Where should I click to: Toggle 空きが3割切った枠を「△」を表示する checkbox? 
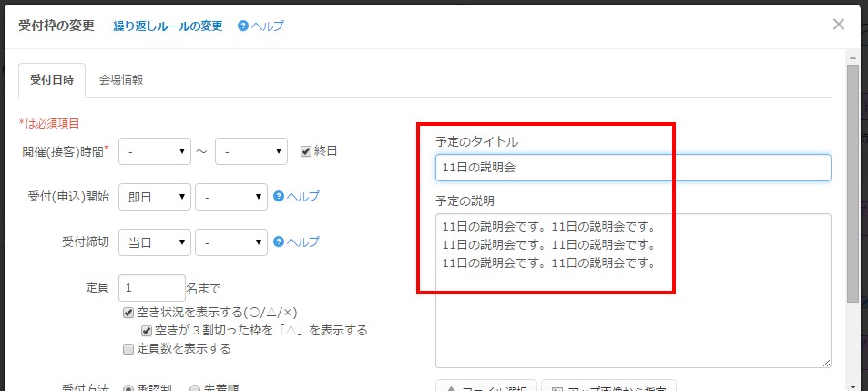click(147, 331)
